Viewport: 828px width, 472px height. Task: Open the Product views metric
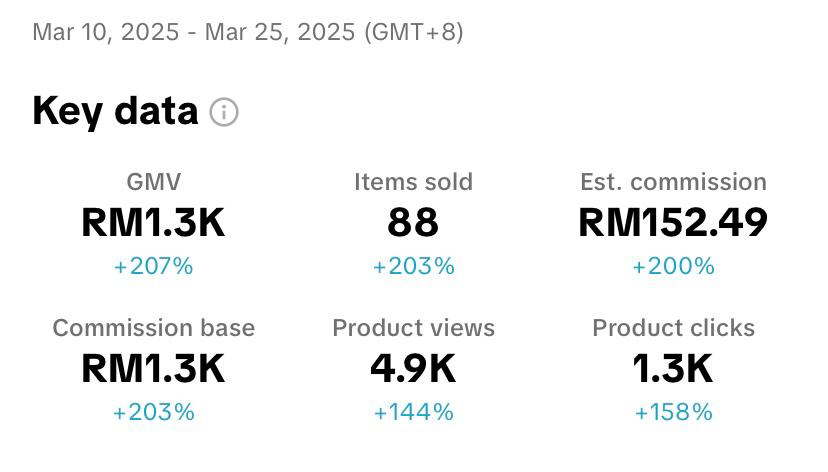tap(413, 328)
